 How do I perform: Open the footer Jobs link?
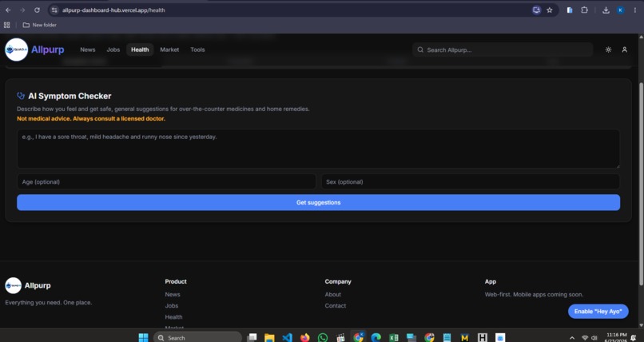pyautogui.click(x=172, y=305)
